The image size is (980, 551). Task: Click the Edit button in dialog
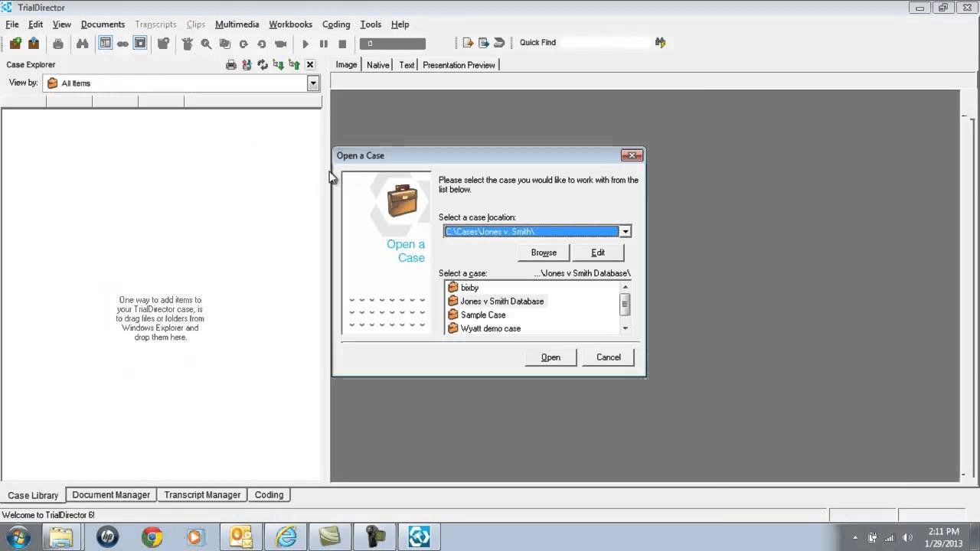click(x=598, y=253)
